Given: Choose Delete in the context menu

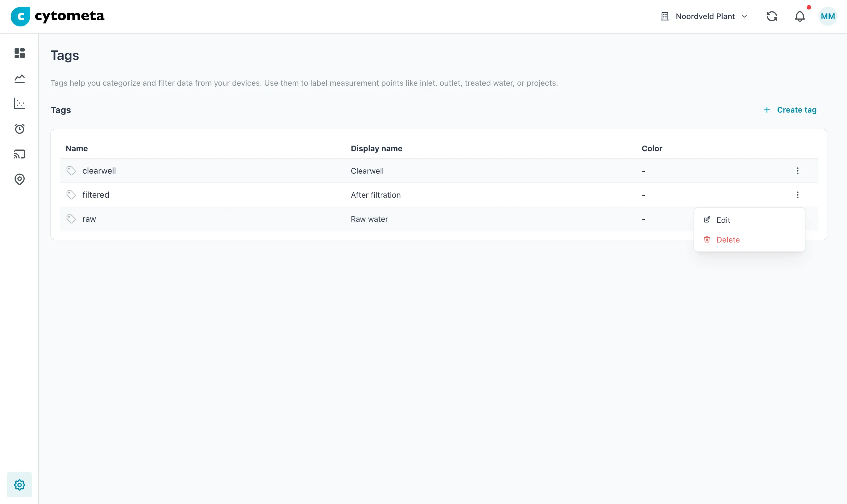Looking at the screenshot, I should [x=749, y=240].
